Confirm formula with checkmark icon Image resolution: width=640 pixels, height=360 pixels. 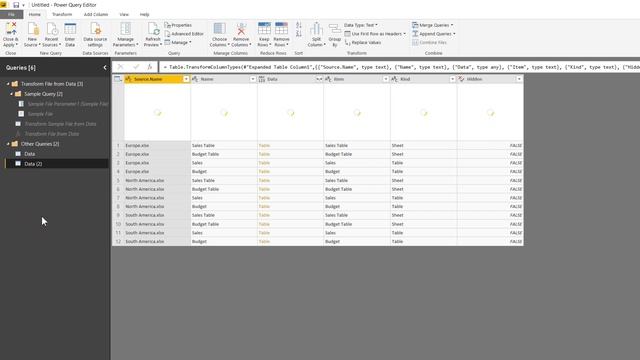[x=136, y=67]
